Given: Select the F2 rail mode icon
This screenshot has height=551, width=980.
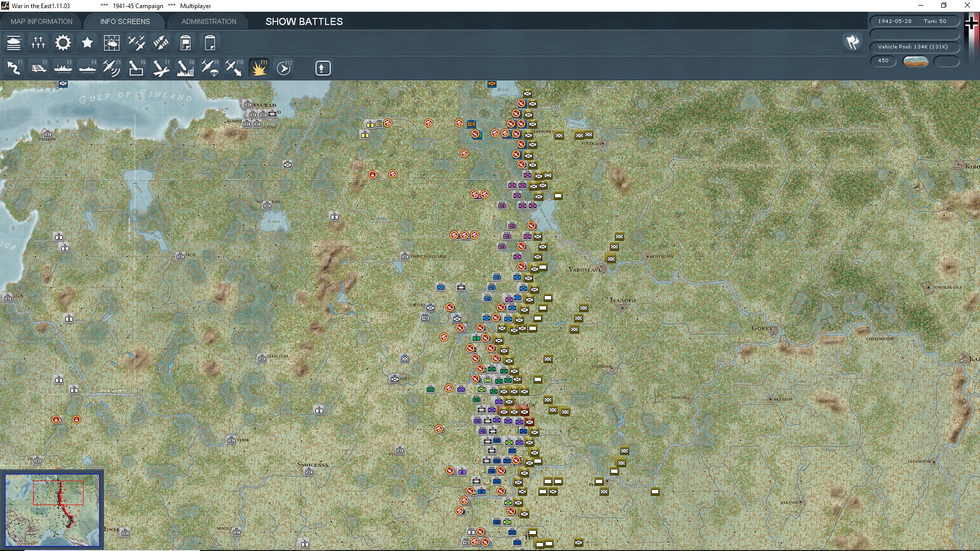Looking at the screenshot, I should [38, 68].
